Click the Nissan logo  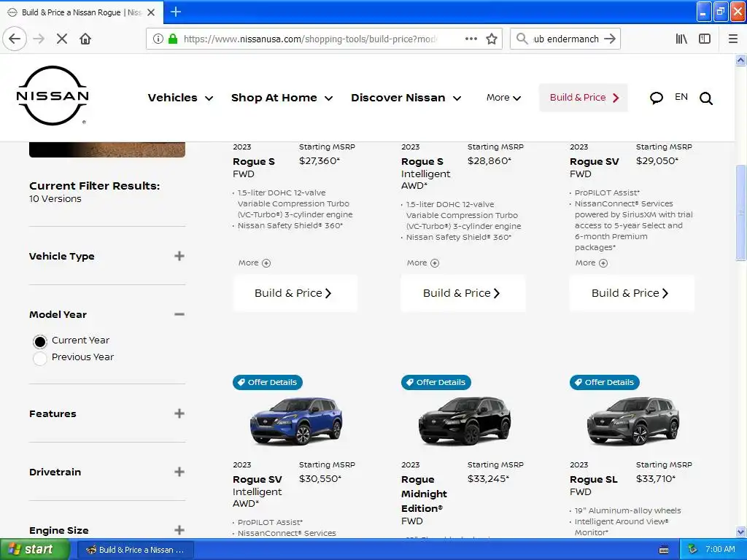click(x=53, y=96)
